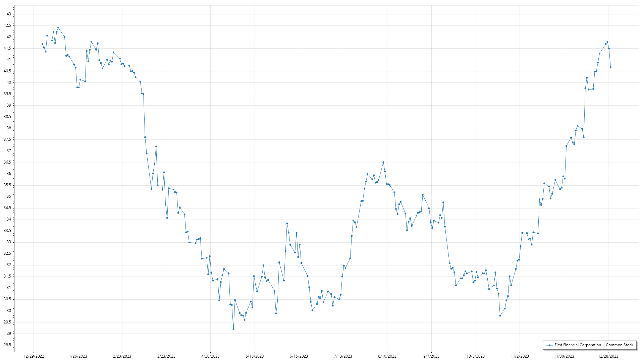Viewport: 644px width, 362px height.
Task: Click the 3/23/2023 x-axis date label
Action: point(166,356)
